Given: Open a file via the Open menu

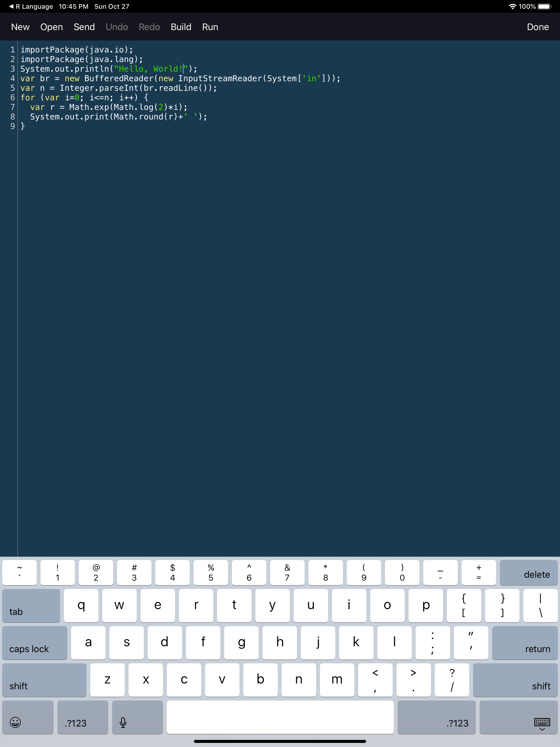Looking at the screenshot, I should pyautogui.click(x=51, y=27).
